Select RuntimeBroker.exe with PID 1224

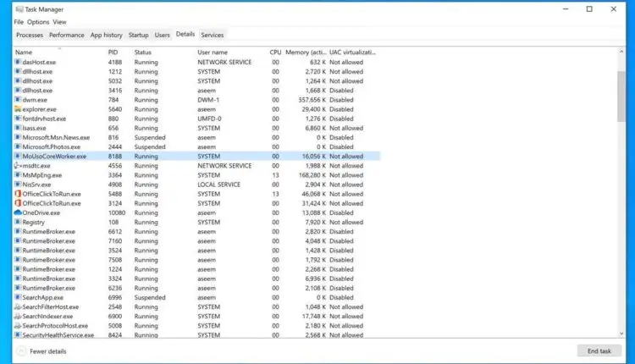click(x=196, y=269)
